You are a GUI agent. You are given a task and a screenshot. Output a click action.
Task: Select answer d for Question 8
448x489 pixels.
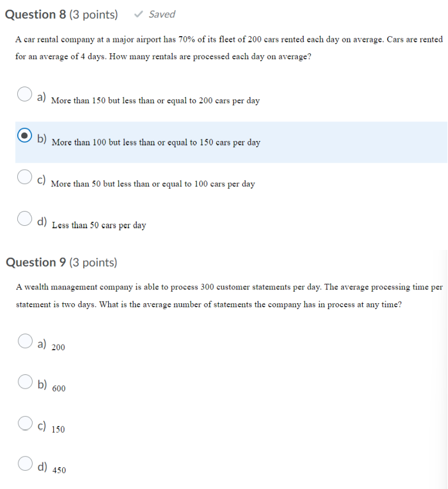[x=25, y=218]
